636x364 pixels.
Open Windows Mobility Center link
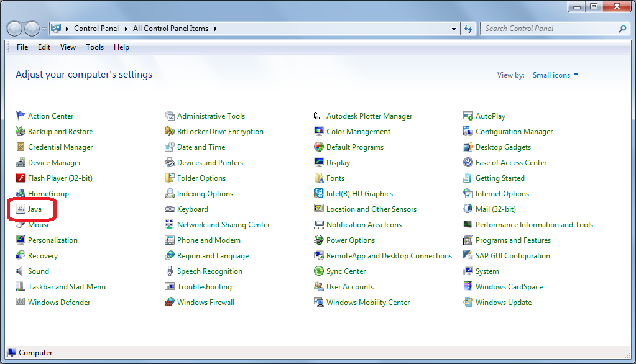point(368,303)
